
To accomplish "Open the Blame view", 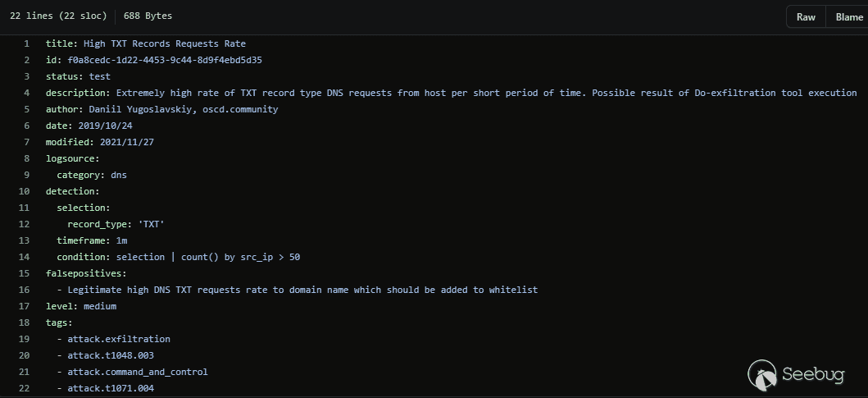I will (848, 17).
